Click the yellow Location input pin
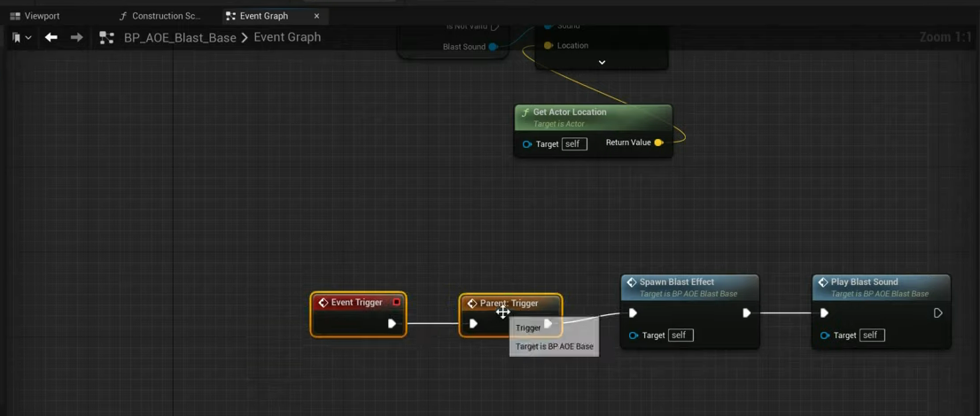 (548, 45)
